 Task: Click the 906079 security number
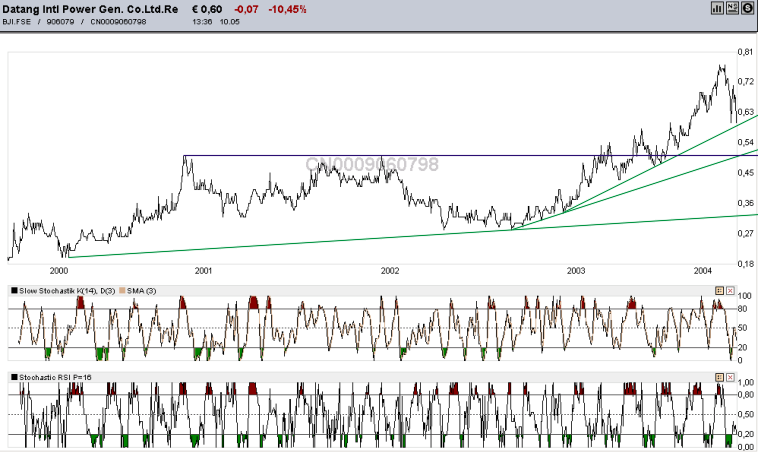60,22
